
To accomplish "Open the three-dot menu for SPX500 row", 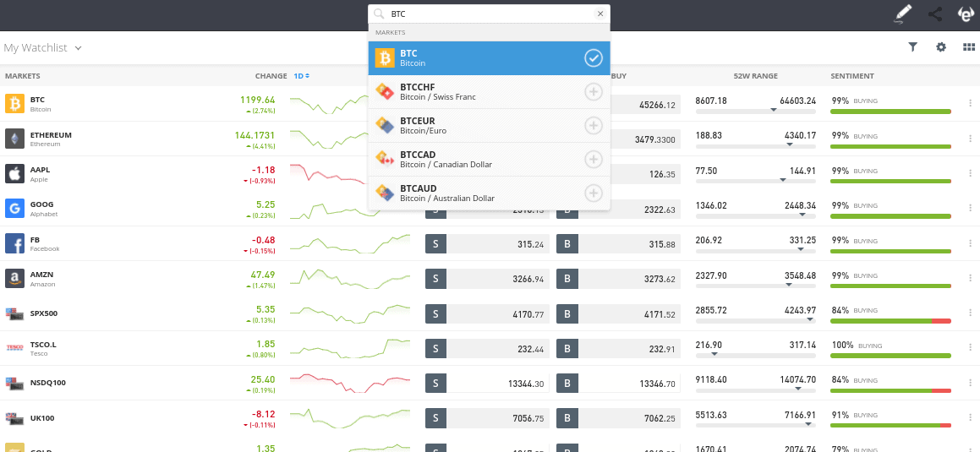I will click(x=970, y=313).
